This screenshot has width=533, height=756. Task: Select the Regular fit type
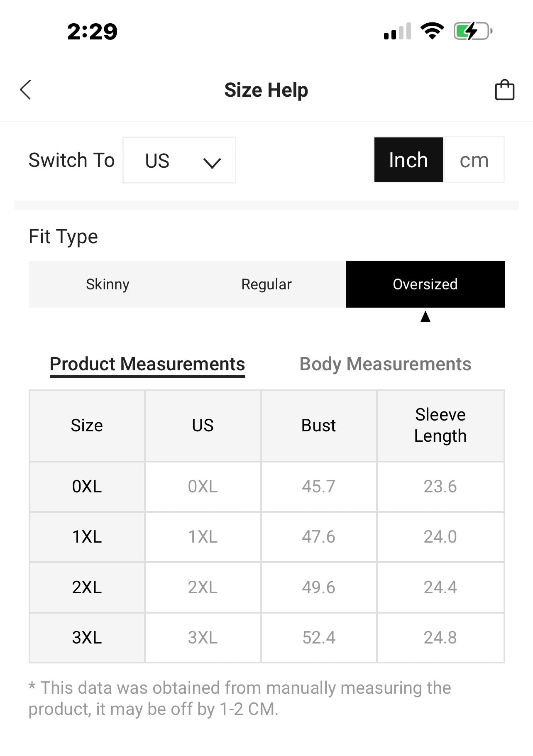pos(266,284)
